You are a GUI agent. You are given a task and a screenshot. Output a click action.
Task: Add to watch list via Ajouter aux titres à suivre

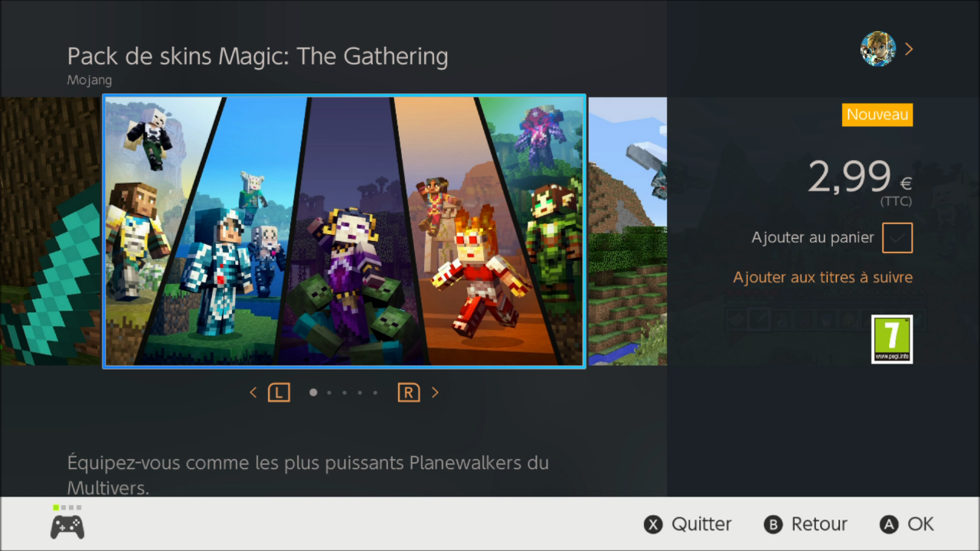pyautogui.click(x=823, y=277)
